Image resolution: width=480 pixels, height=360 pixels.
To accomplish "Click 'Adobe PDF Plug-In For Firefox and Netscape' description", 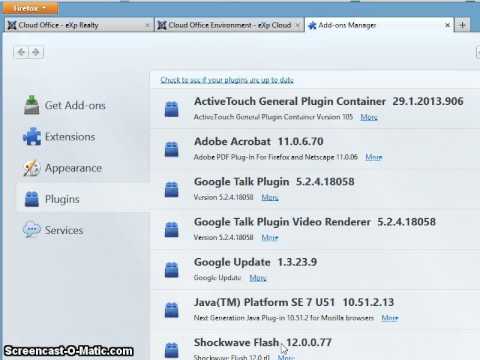I will [276, 157].
